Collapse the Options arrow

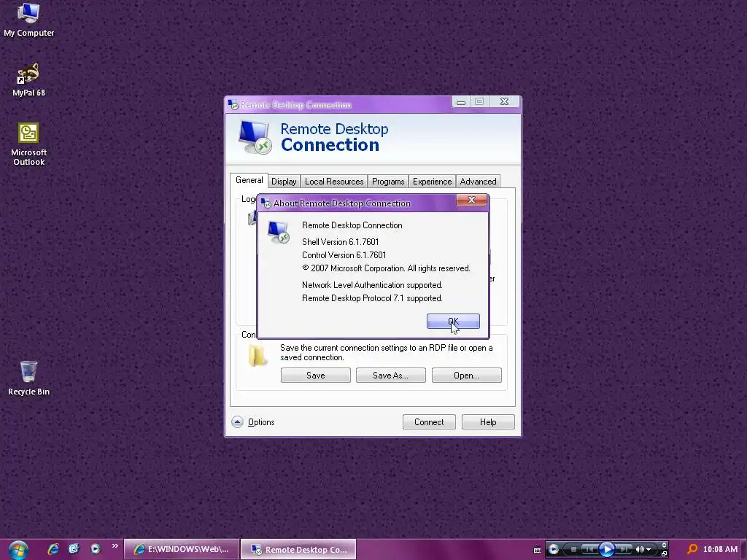[237, 422]
